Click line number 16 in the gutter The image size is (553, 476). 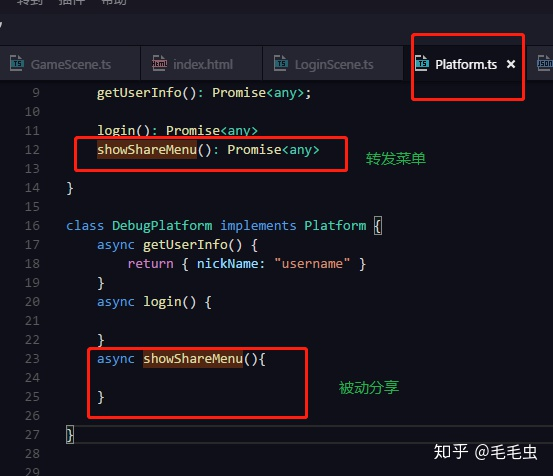[32, 226]
